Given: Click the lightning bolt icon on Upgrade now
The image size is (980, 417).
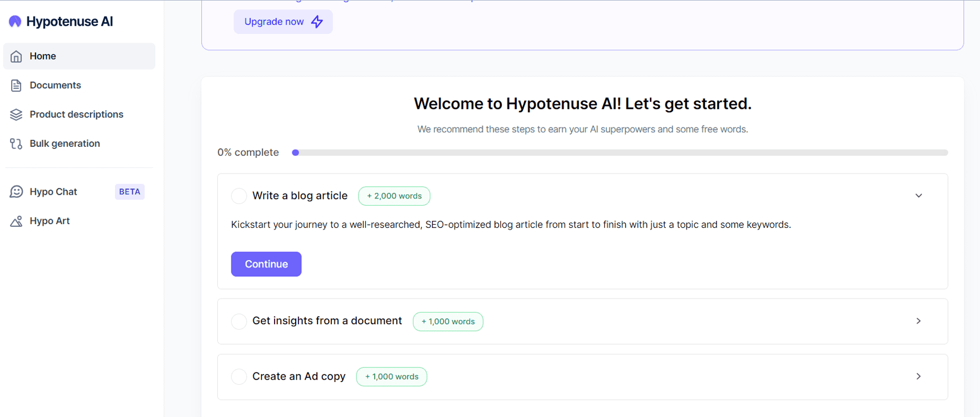Looking at the screenshot, I should 317,22.
